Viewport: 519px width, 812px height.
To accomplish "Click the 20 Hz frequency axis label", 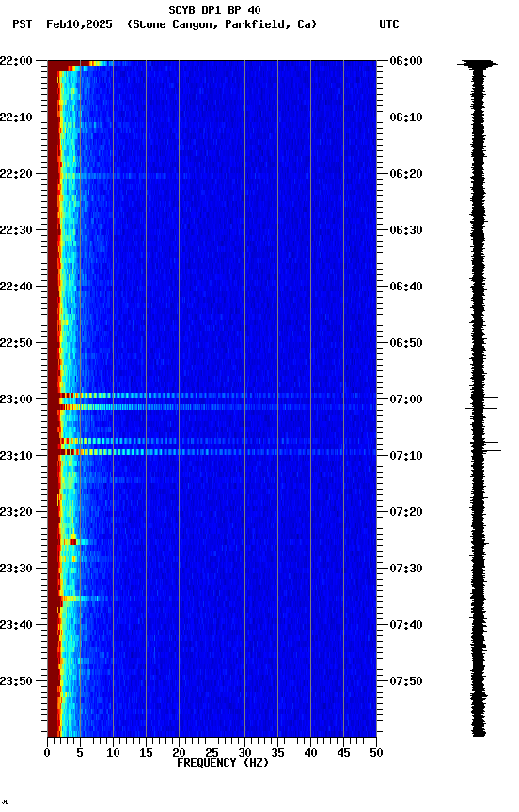I will pyautogui.click(x=179, y=753).
